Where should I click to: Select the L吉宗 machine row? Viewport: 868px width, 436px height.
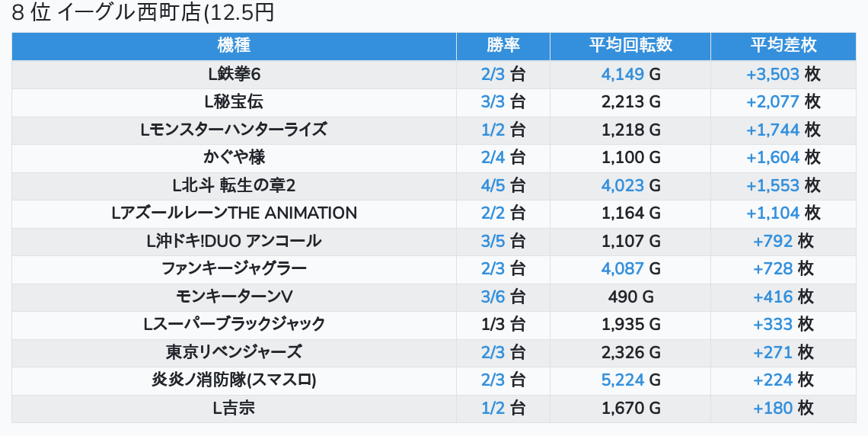tap(234, 408)
